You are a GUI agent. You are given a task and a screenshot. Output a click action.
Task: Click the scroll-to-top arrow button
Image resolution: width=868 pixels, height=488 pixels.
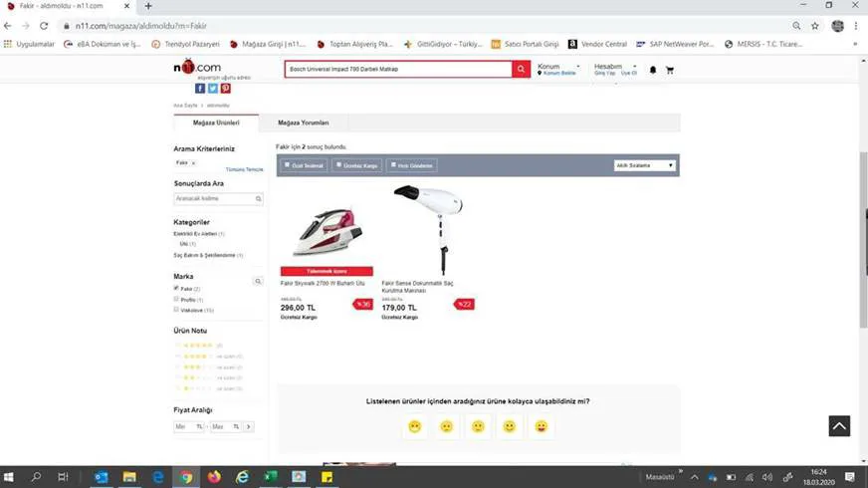coord(839,426)
